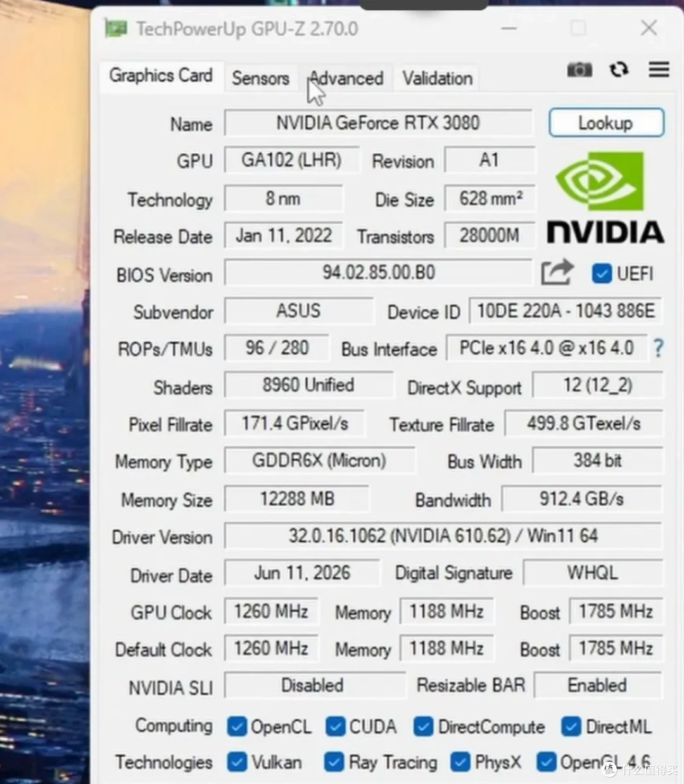Toggle the Vulkan checkbox
The width and height of the screenshot is (684, 784).
point(237,762)
